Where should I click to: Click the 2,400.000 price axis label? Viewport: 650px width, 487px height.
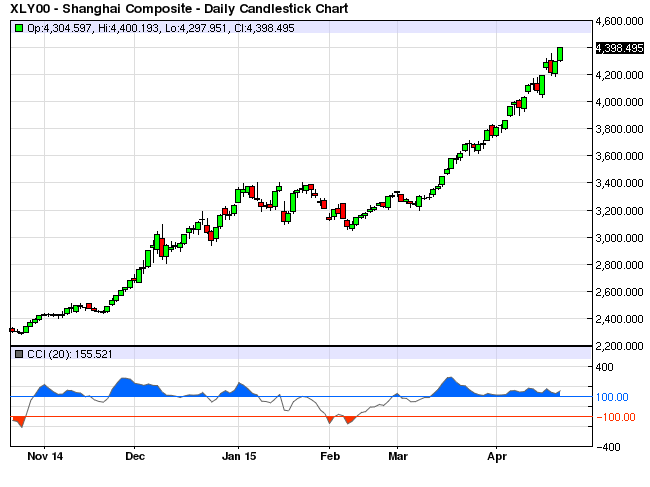tap(619, 319)
